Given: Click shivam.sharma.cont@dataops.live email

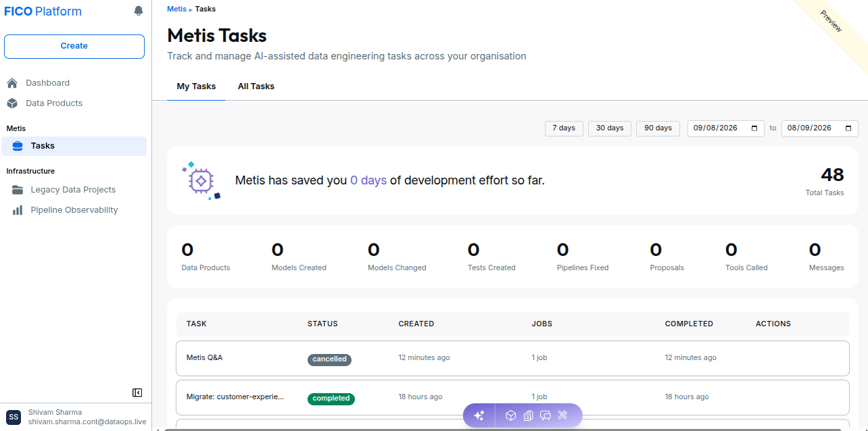Looking at the screenshot, I should coord(87,422).
